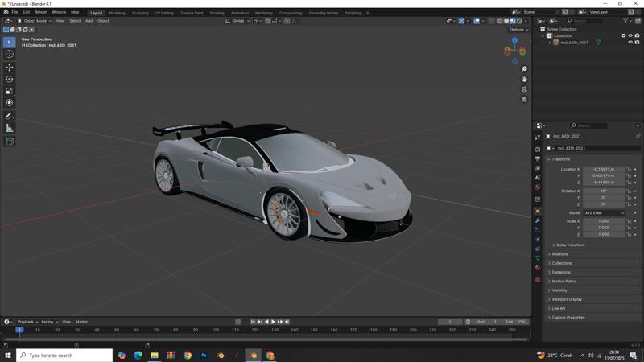Activate the Measure tool
Viewport: 644px width, 362px height.
pos(10,128)
